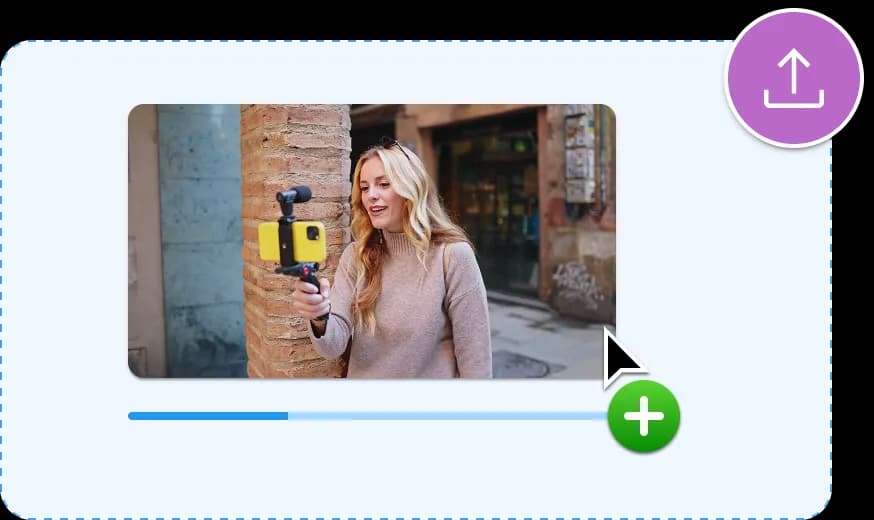Click the yellow phone in the video
This screenshot has width=874, height=520.
click(x=292, y=241)
